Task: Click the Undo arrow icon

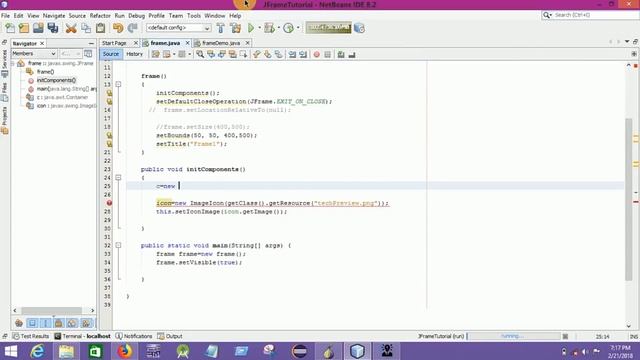Action: (x=118, y=28)
